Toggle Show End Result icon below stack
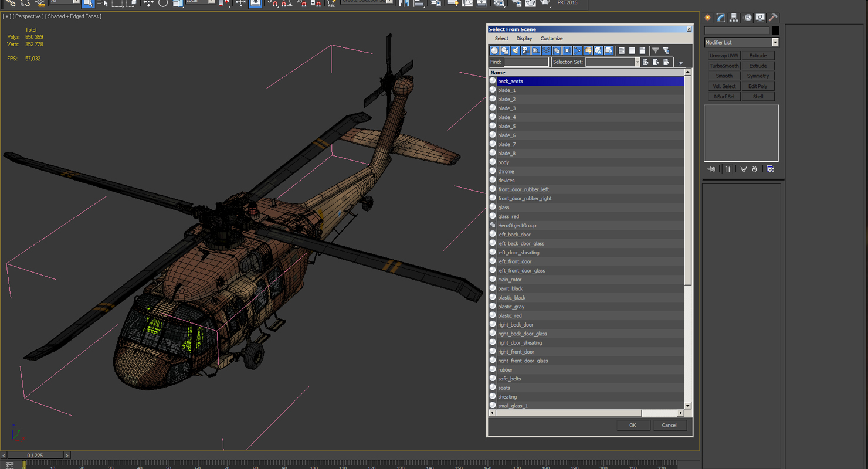Screen dimensions: 868x469 728,169
